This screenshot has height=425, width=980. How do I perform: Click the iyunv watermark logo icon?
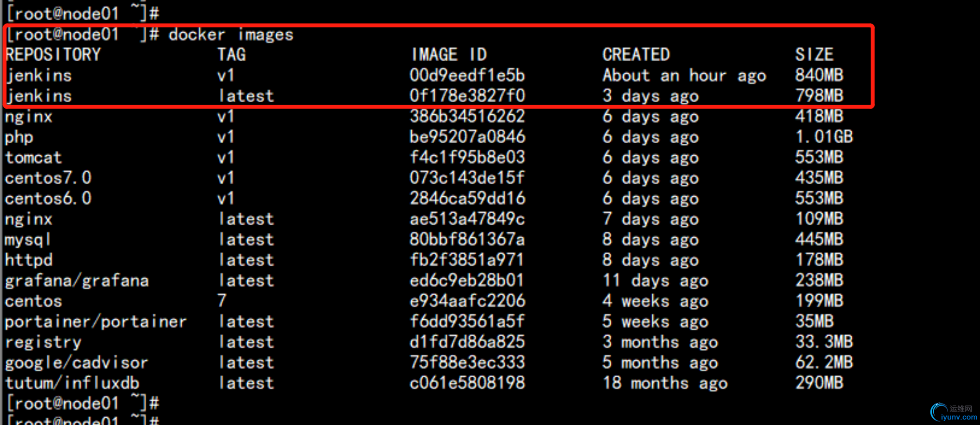(939, 412)
